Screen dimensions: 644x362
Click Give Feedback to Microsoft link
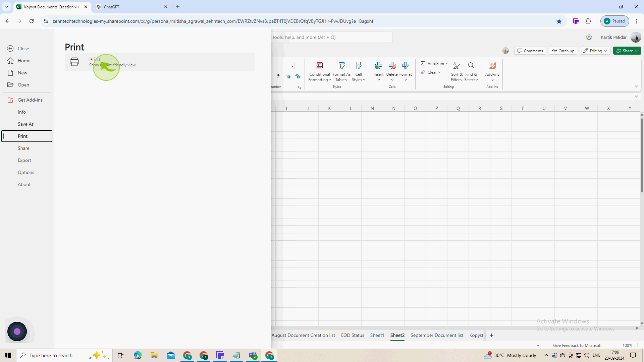tap(577, 346)
